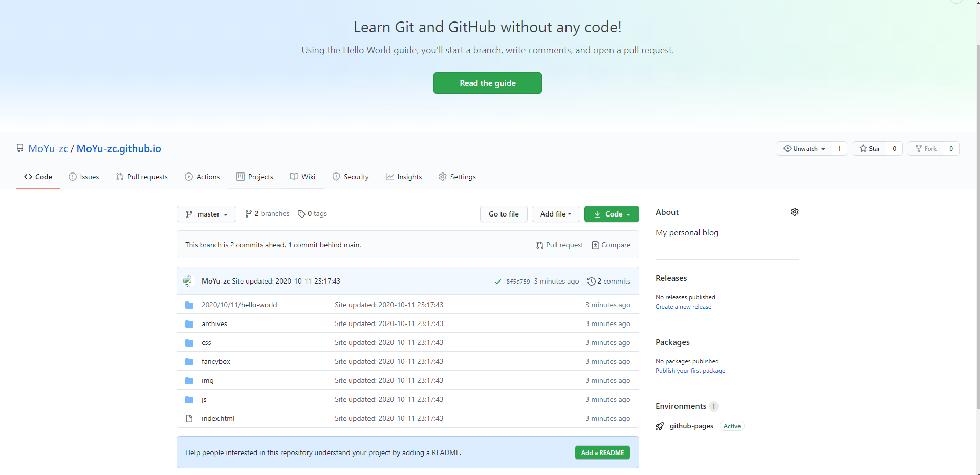Expand the Add file dropdown
Viewport: 980px width, 475px height.
[x=556, y=214]
